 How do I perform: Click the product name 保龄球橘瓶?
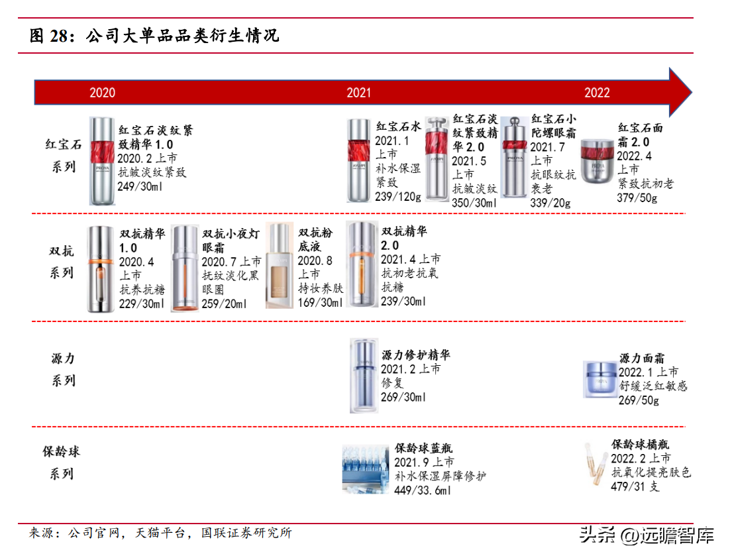pos(640,445)
